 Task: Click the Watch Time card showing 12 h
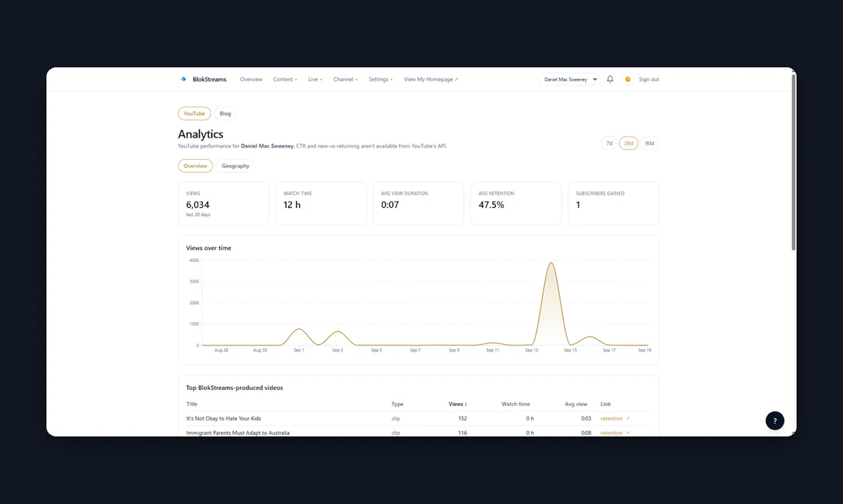[321, 203]
